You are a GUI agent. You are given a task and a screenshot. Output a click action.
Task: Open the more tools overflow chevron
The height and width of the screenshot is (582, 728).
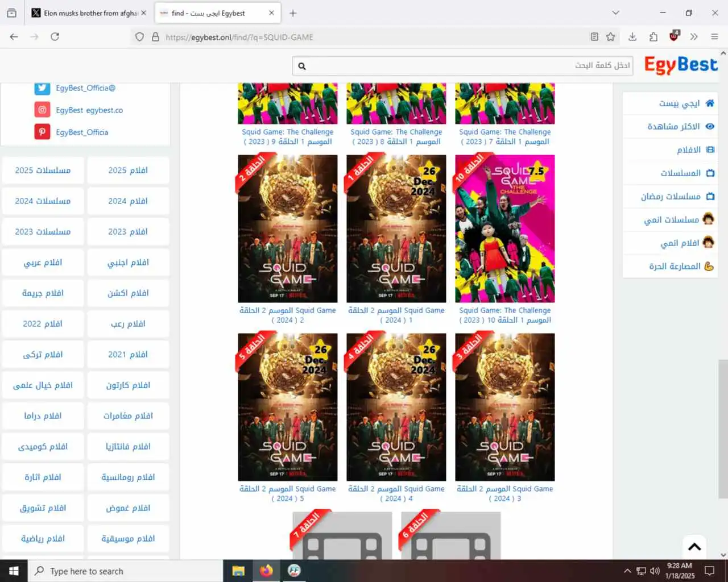coord(694,37)
